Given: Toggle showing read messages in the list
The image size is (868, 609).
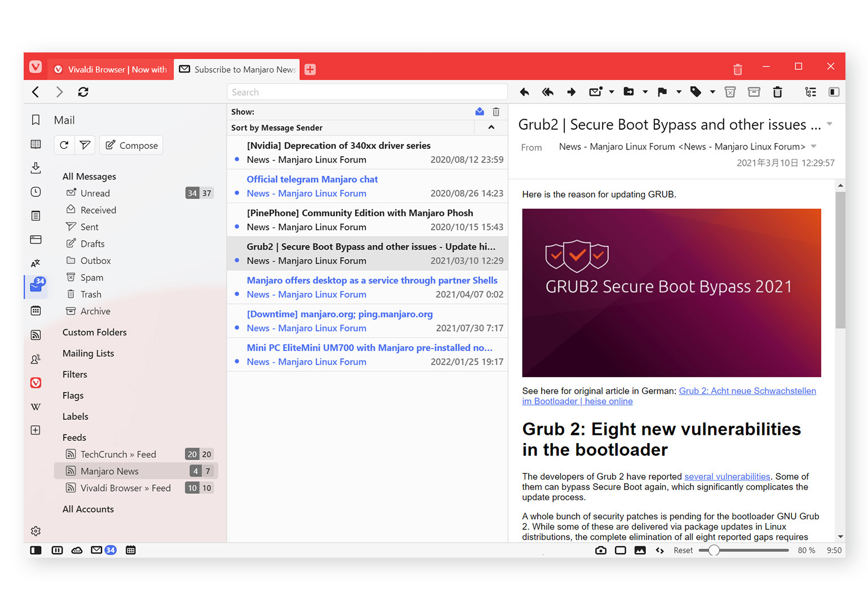Looking at the screenshot, I should [x=480, y=112].
